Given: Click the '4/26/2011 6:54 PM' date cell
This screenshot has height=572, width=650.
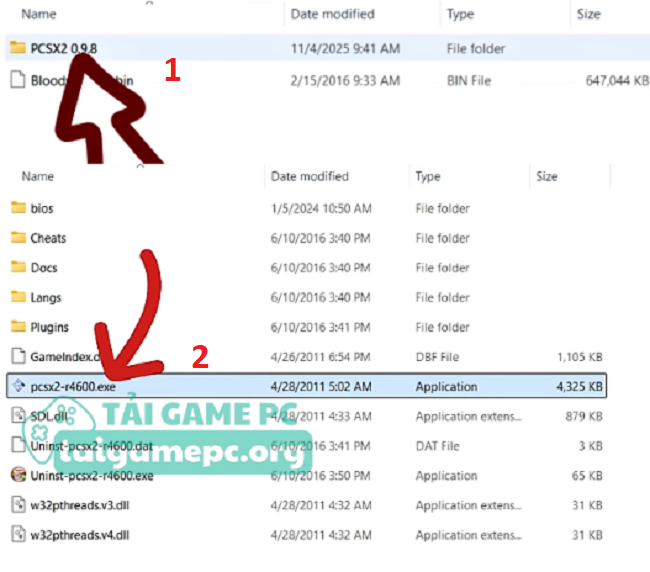Looking at the screenshot, I should pos(320,357).
